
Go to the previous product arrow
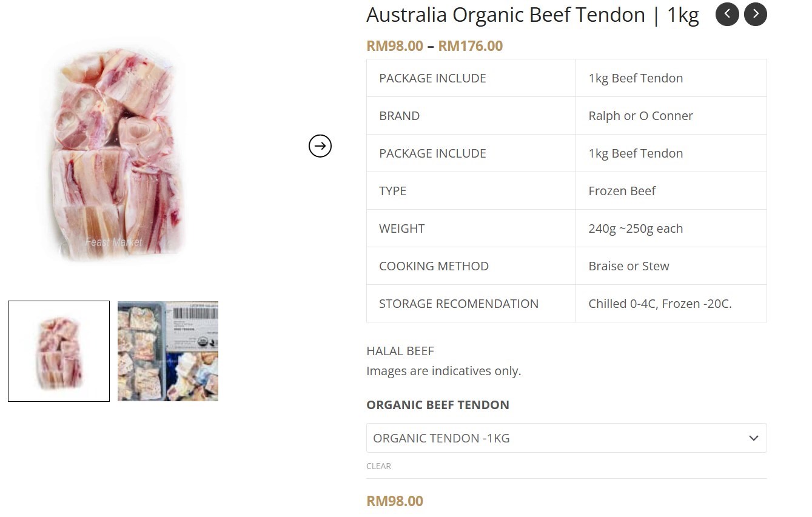[x=727, y=14]
